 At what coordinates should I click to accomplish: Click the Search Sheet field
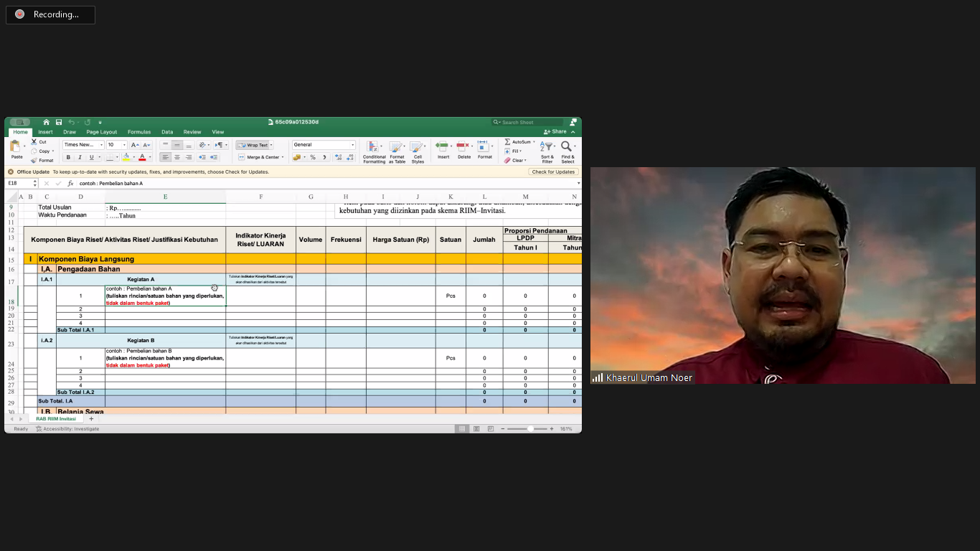[528, 122]
